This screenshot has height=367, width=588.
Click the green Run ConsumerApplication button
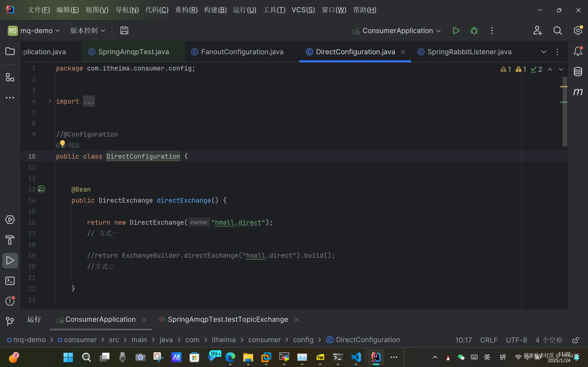[x=456, y=31]
